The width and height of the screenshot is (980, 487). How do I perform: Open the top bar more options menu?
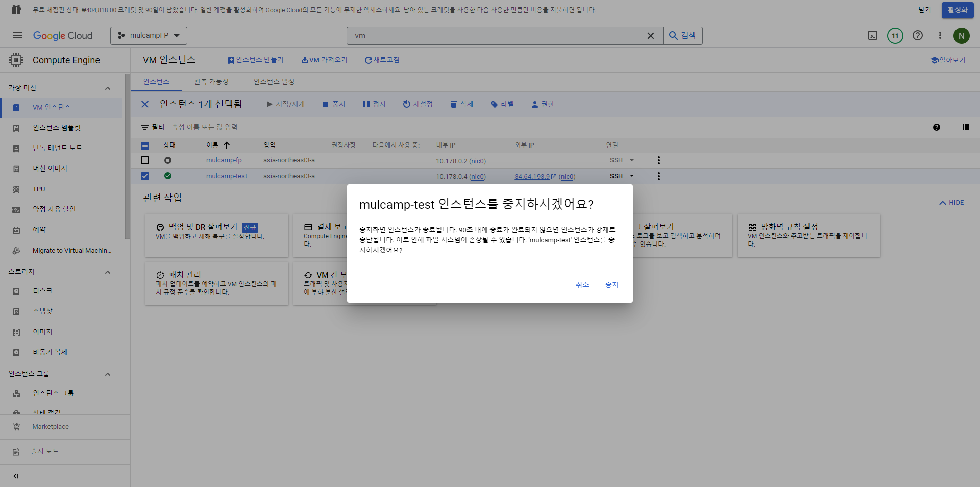click(940, 35)
